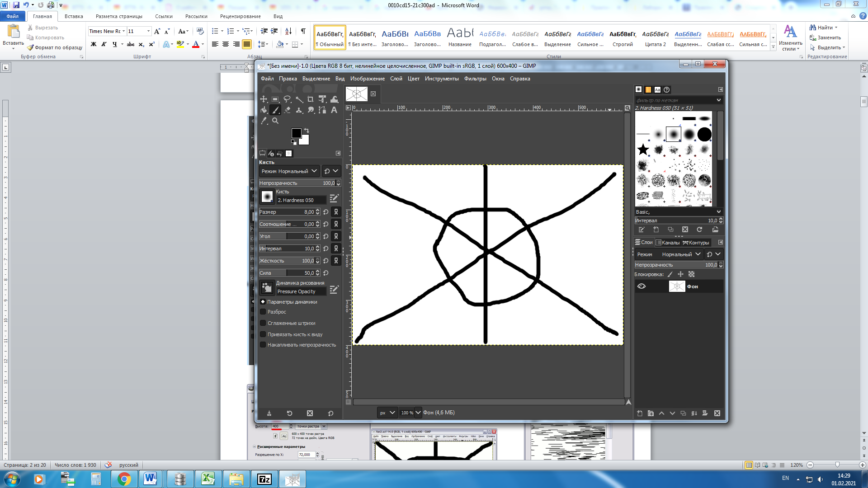Open the Инструменты menu
The height and width of the screenshot is (488, 868).
[x=442, y=79]
